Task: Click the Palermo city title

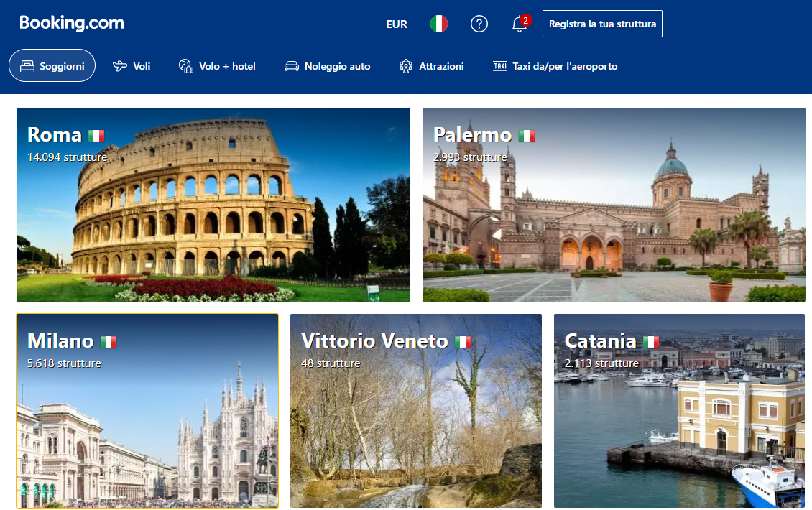Action: 472,134
